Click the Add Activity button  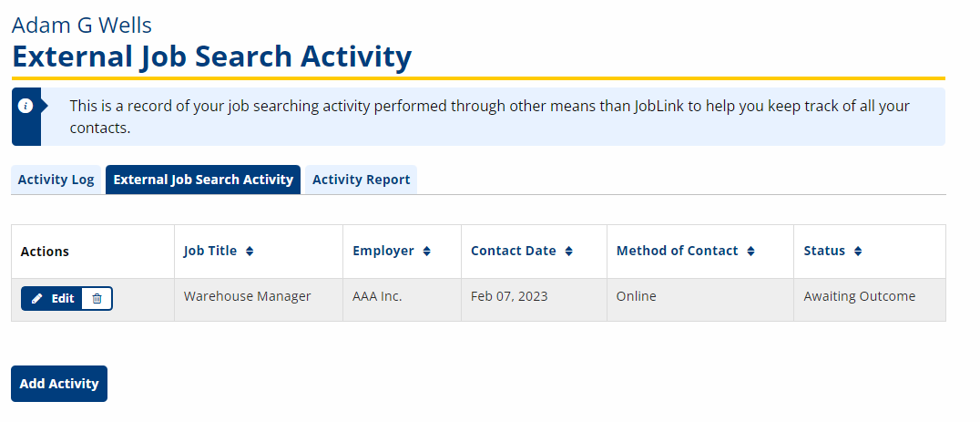click(59, 384)
